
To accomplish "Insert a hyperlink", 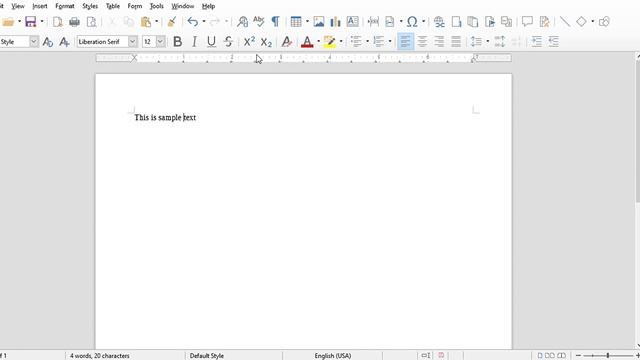I will pyautogui.click(x=439, y=22).
